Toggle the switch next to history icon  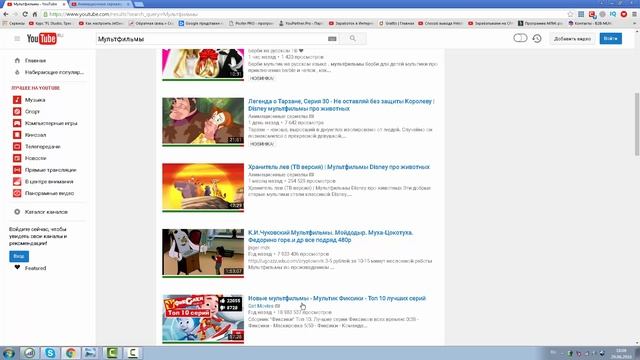520,38
